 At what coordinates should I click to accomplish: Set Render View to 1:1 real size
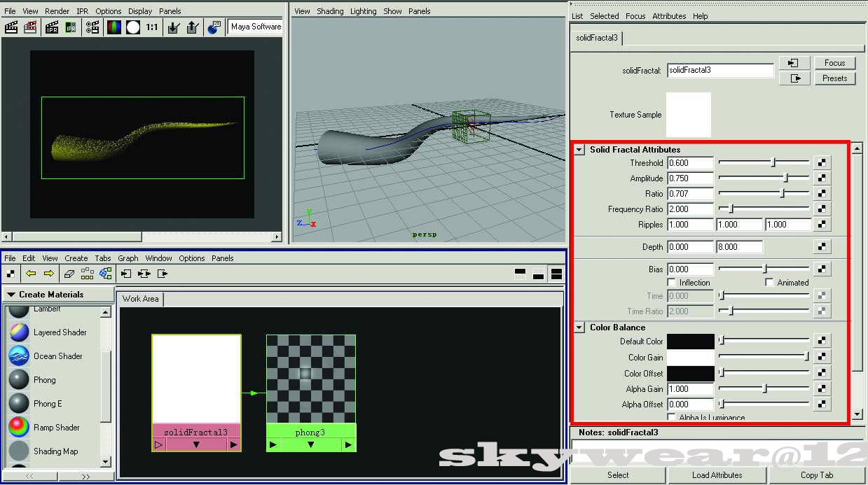152,27
